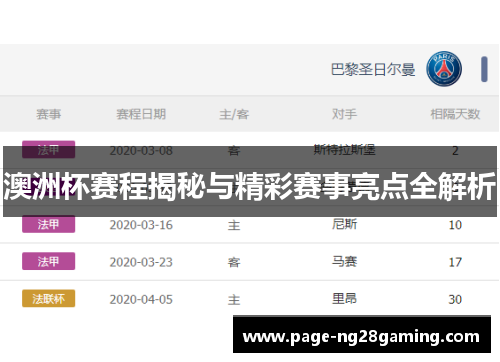Select the 对手 column header

click(x=344, y=114)
